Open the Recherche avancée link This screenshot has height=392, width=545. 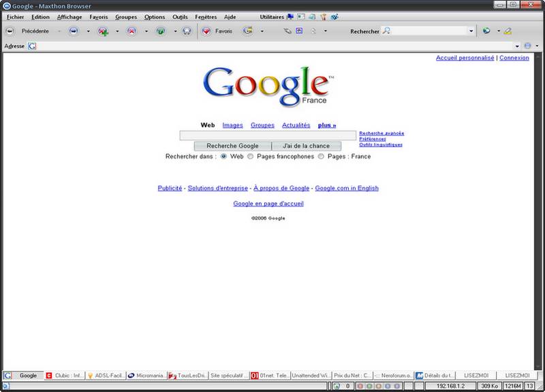(x=381, y=133)
